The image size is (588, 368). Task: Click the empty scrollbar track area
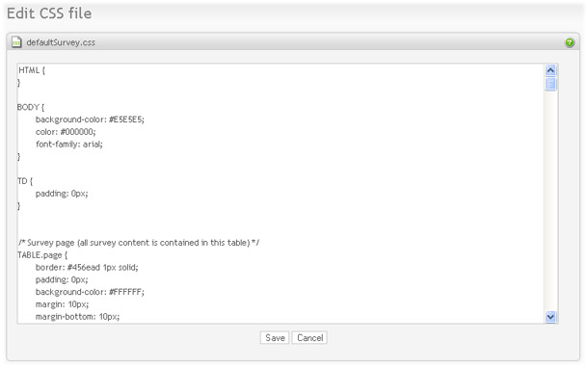tap(550, 201)
